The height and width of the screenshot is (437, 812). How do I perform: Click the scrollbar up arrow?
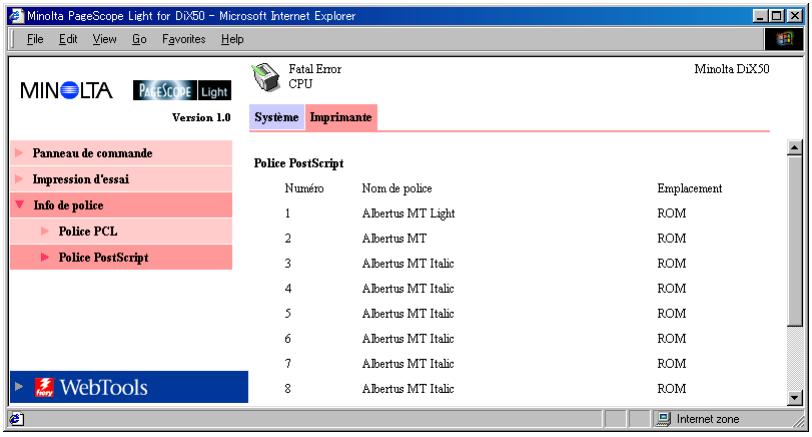click(x=794, y=147)
